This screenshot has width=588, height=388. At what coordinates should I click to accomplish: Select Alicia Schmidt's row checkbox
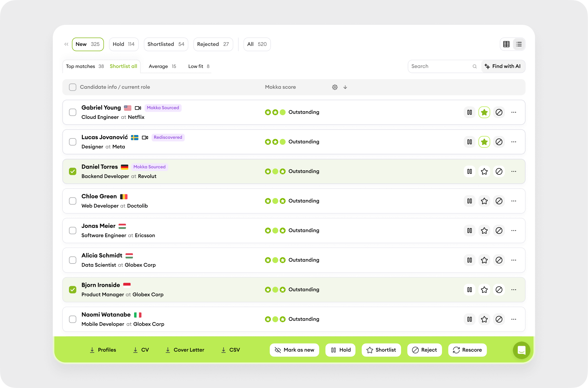[x=73, y=260]
